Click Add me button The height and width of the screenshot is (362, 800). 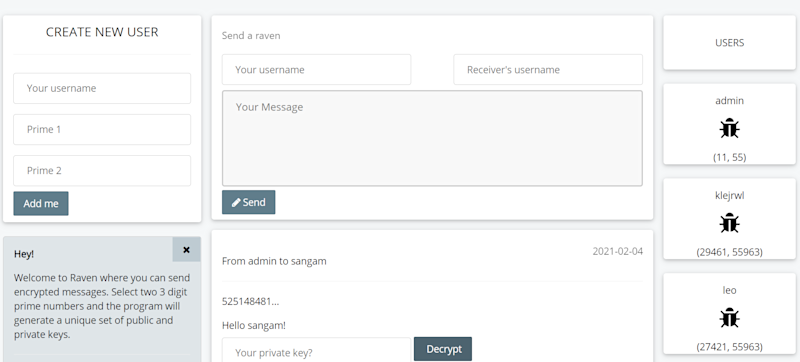[x=41, y=203]
